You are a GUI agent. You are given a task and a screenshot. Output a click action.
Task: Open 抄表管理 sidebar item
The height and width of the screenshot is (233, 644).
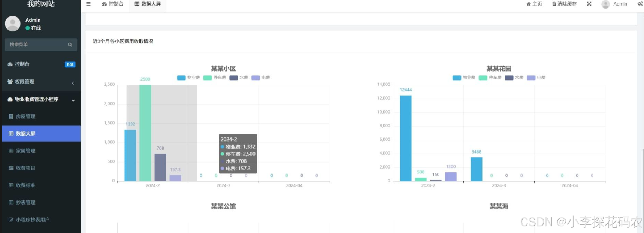point(41,203)
